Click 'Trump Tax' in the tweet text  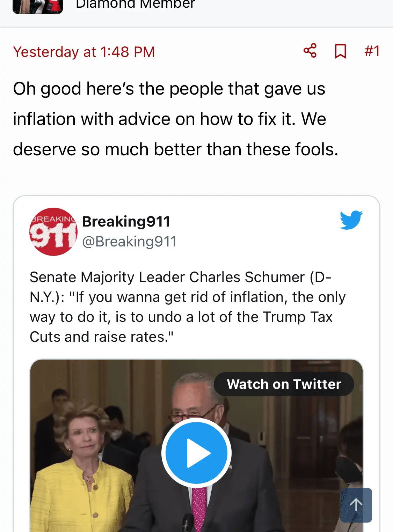(298, 317)
